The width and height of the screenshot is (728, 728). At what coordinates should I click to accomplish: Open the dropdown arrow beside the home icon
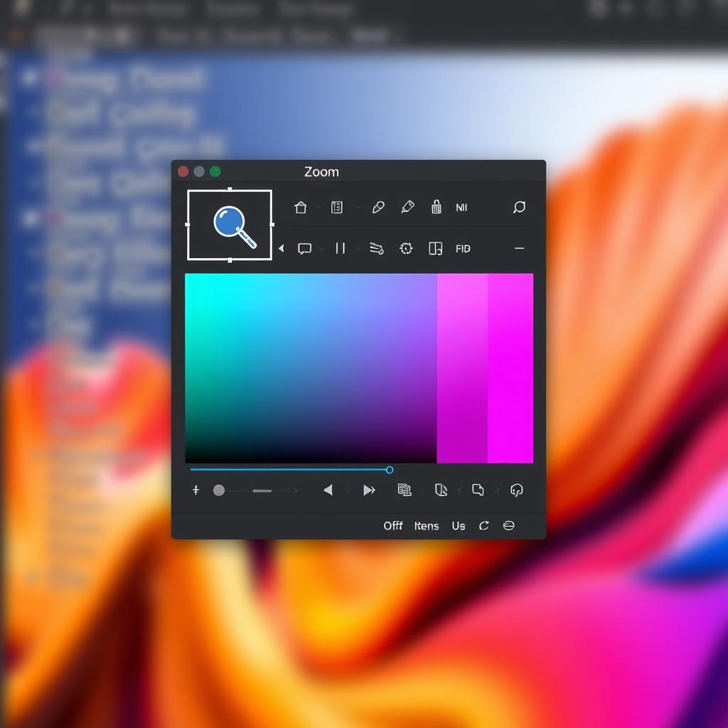[x=319, y=208]
